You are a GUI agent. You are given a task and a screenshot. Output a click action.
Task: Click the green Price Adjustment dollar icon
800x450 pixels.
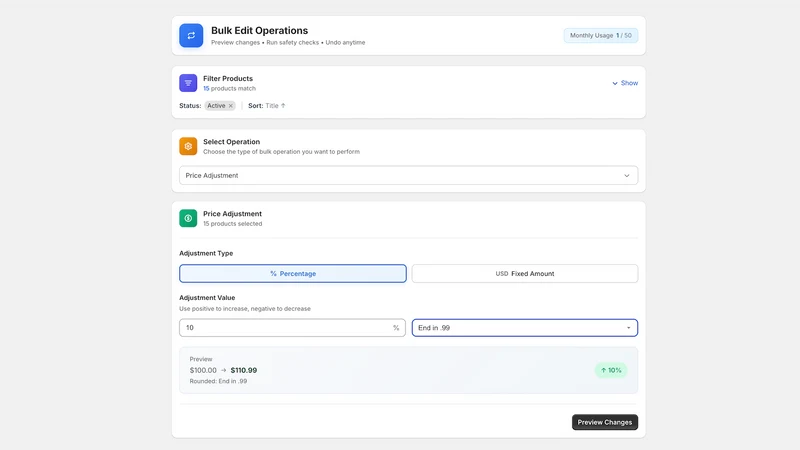point(188,218)
